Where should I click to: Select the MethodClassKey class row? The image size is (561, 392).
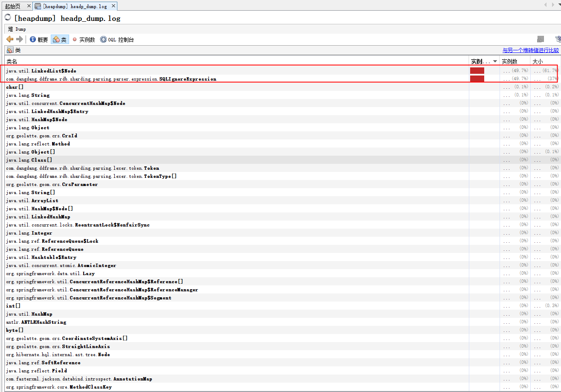coord(282,387)
